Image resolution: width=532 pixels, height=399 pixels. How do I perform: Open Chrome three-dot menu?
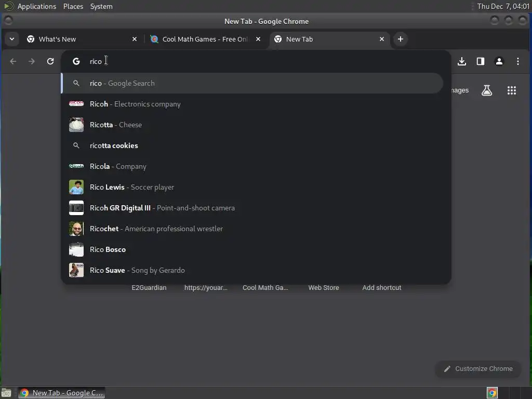(x=518, y=61)
